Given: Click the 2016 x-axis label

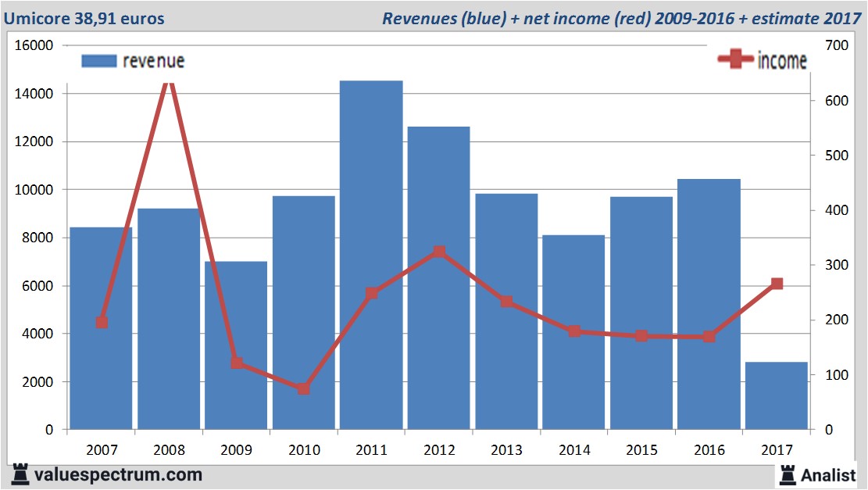Looking at the screenshot, I should pyautogui.click(x=709, y=449).
